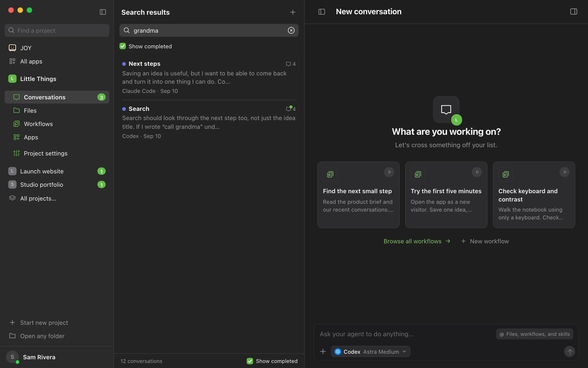Click Open any folder
This screenshot has width=588, height=368.
pos(57,336)
